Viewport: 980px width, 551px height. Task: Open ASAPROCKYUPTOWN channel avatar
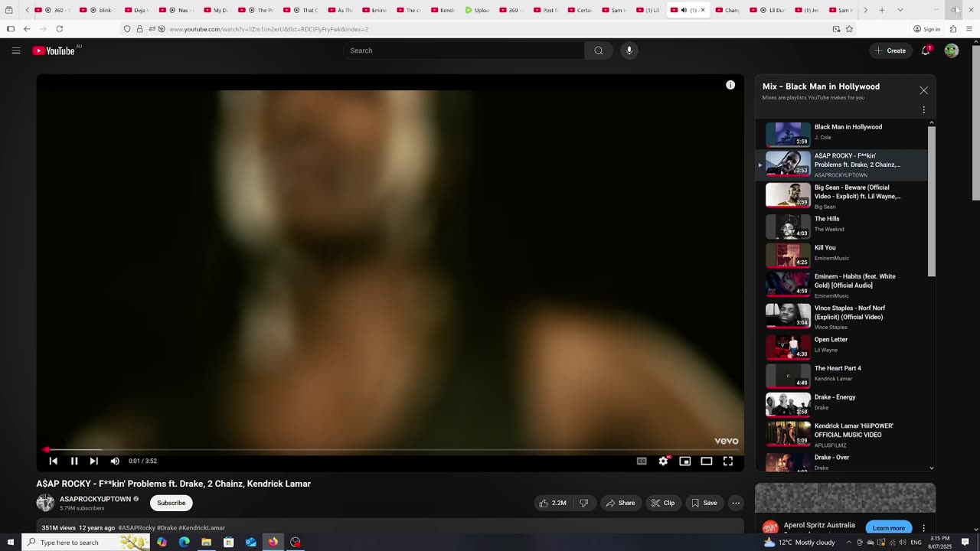pos(45,503)
